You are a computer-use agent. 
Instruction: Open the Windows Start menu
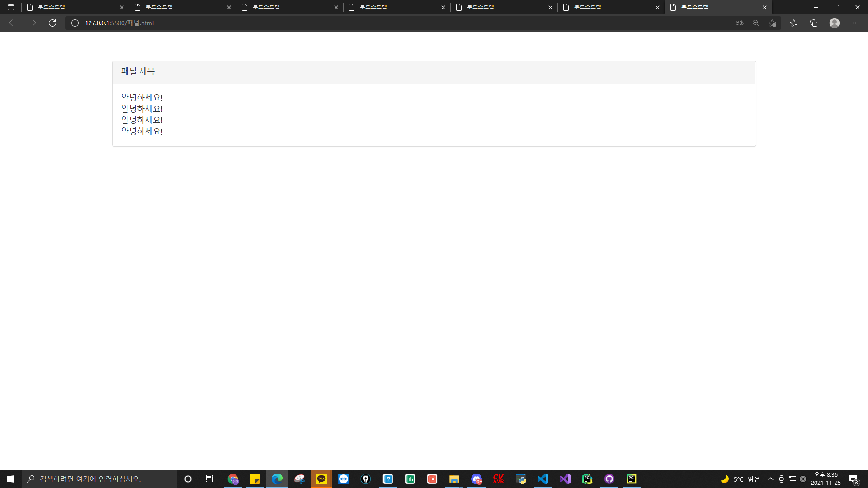(11, 479)
